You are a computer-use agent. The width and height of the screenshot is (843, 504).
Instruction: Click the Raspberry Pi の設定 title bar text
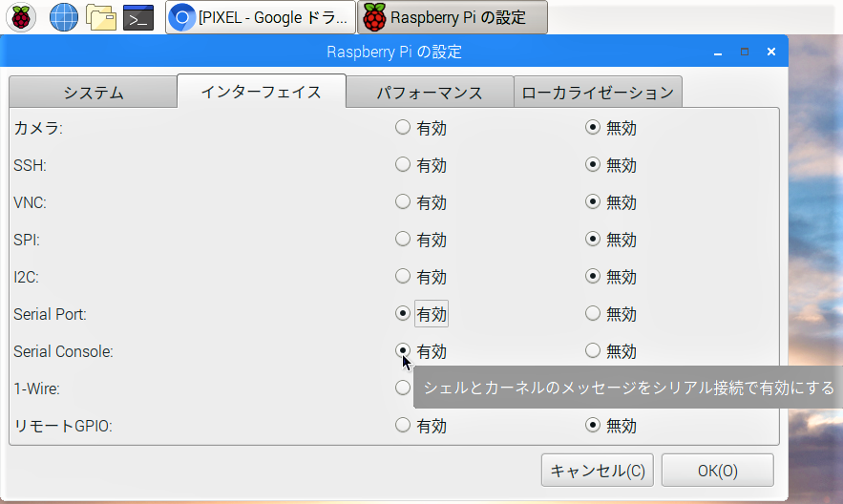(x=394, y=52)
